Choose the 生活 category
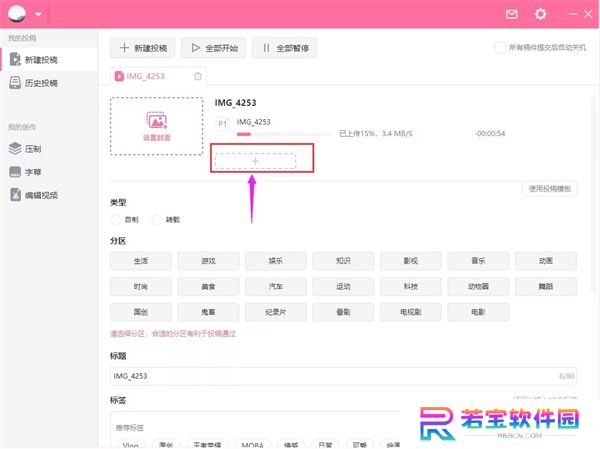Screen dimensions: 600x449 141,261
